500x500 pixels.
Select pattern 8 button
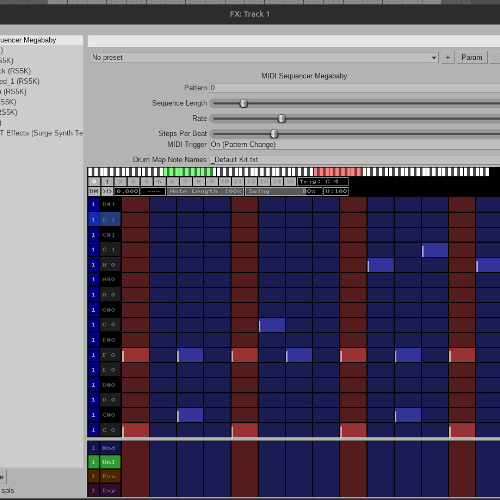(198, 182)
